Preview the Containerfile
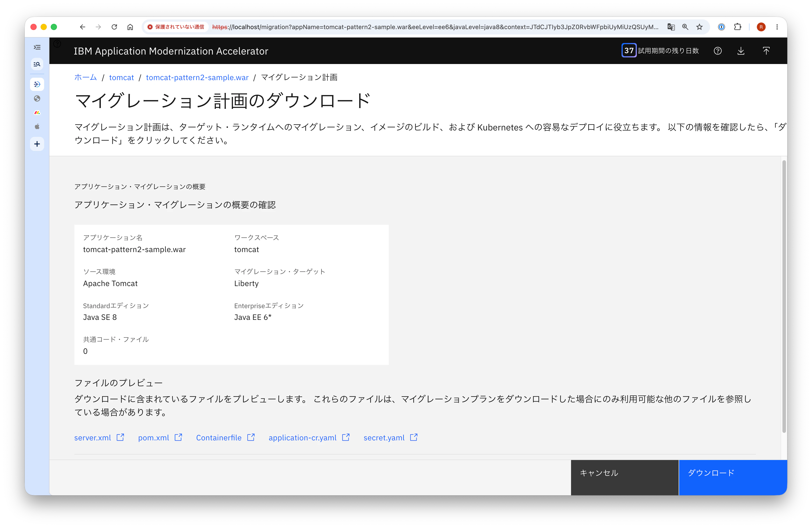The height and width of the screenshot is (528, 812). (x=226, y=437)
